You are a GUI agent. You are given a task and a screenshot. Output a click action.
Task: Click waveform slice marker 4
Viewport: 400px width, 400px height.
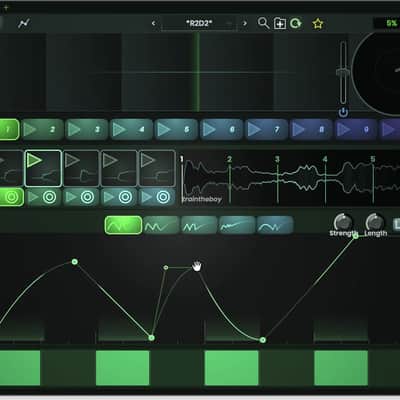coord(325,159)
